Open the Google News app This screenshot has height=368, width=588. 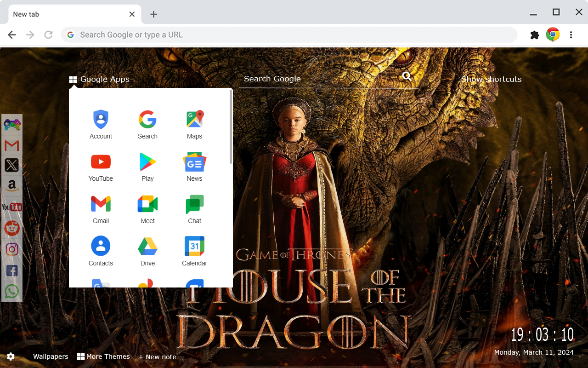click(194, 167)
